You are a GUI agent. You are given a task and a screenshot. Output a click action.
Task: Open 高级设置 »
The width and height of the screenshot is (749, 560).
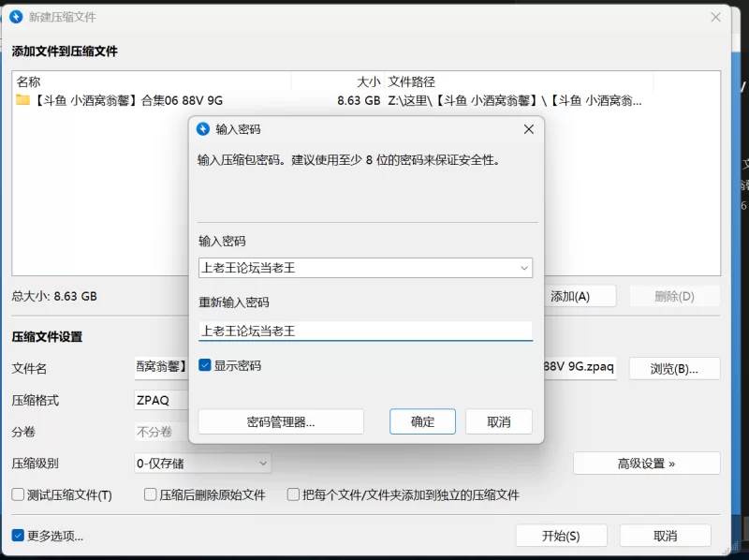(646, 463)
